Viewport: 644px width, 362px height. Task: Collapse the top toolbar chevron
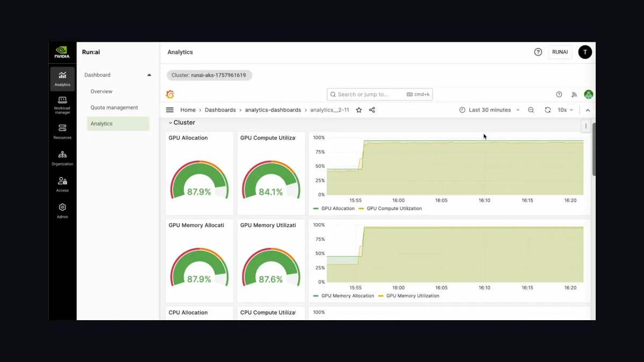coord(588,110)
